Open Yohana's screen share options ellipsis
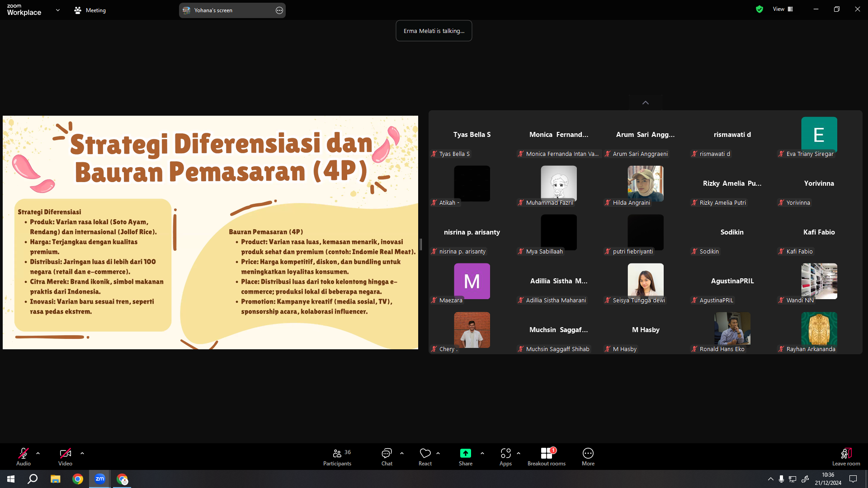Screen dimensions: 868x488 pos(279,10)
